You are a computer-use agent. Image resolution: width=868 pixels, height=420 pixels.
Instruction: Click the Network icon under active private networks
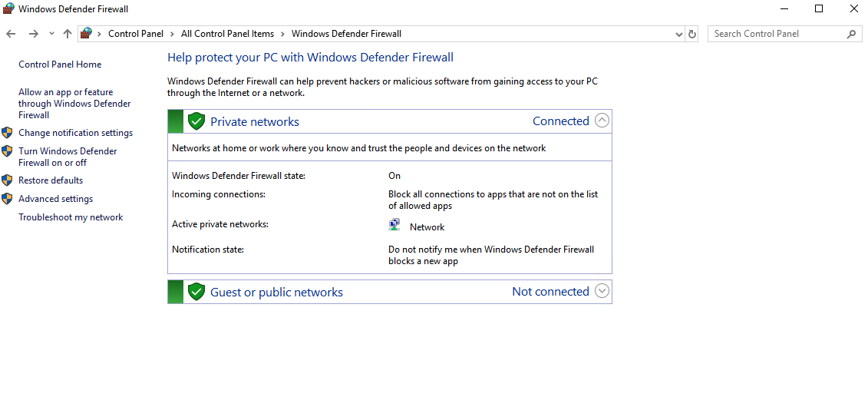click(394, 225)
